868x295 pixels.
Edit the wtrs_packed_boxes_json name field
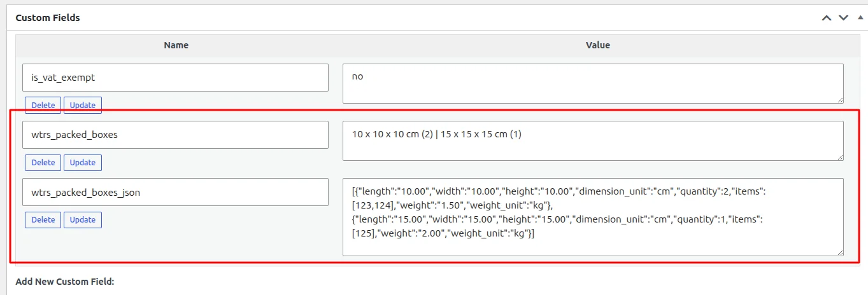tap(175, 192)
